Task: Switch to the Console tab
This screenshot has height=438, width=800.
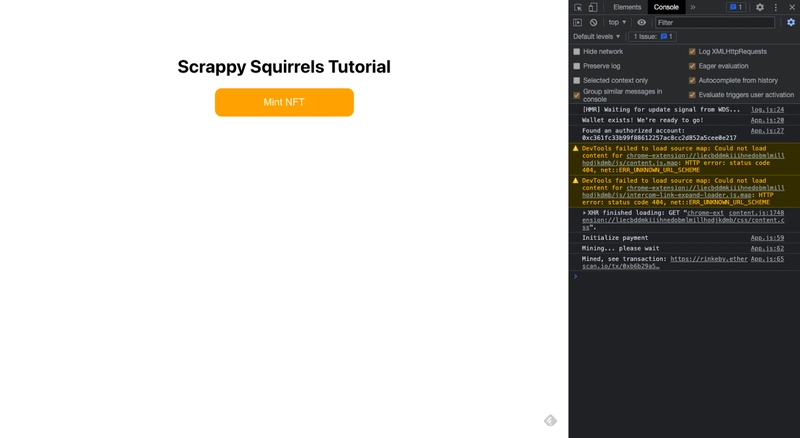Action: pyautogui.click(x=666, y=7)
